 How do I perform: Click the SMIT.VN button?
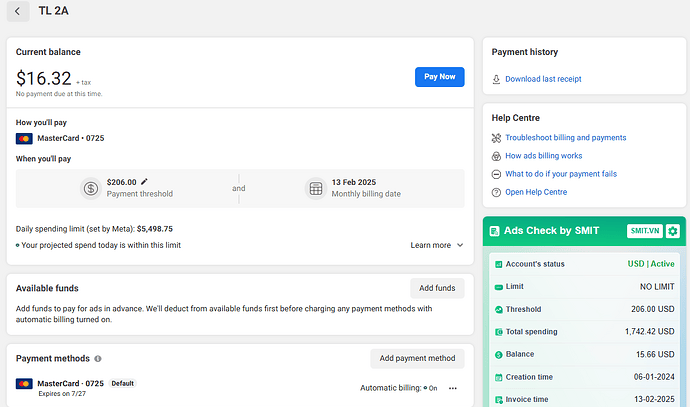pos(645,231)
